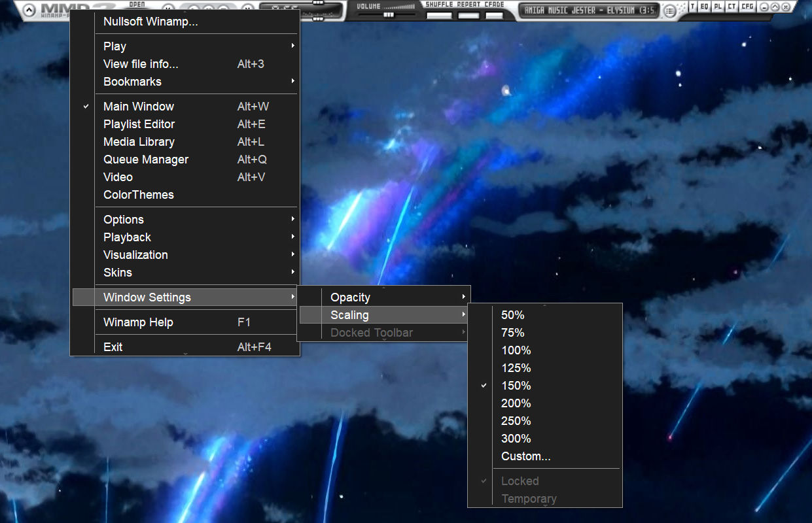Open ColorThemes from the menu

tap(185, 194)
